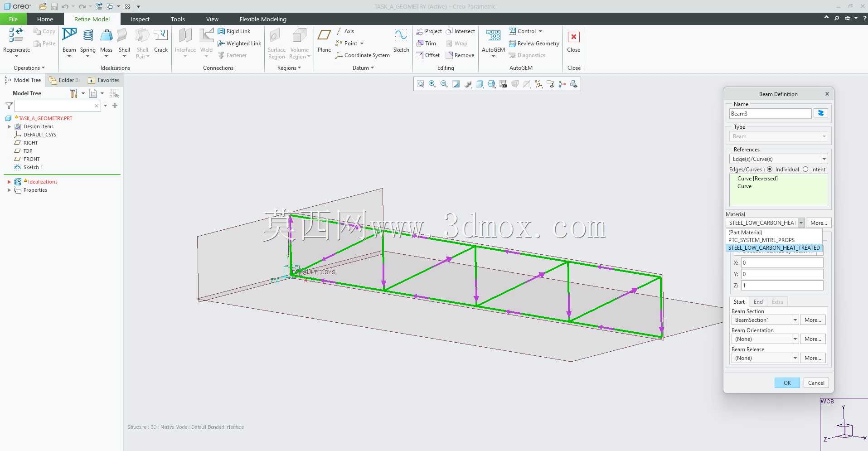The height and width of the screenshot is (451, 868).
Task: Click the beam name rename icon
Action: pos(821,113)
